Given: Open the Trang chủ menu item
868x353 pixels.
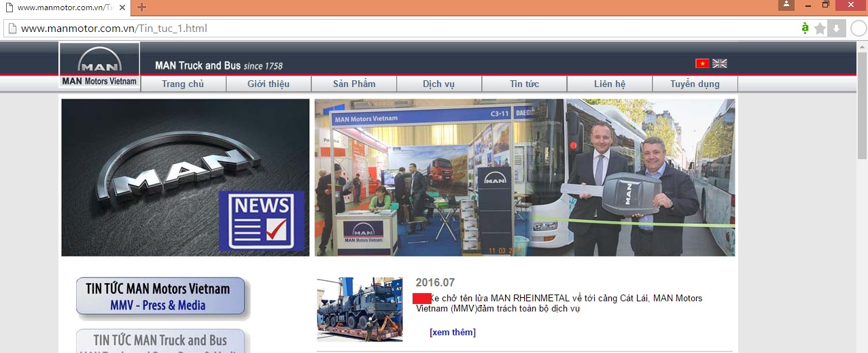Looking at the screenshot, I should pos(183,84).
